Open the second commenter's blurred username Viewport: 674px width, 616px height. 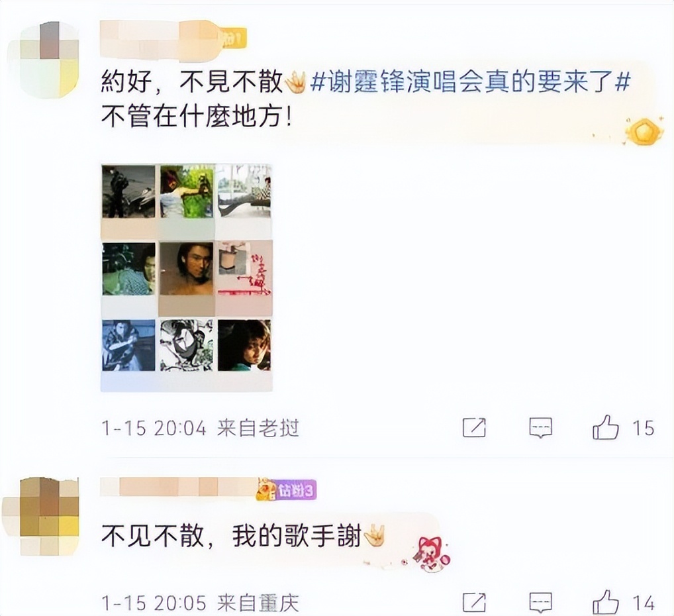click(x=179, y=487)
